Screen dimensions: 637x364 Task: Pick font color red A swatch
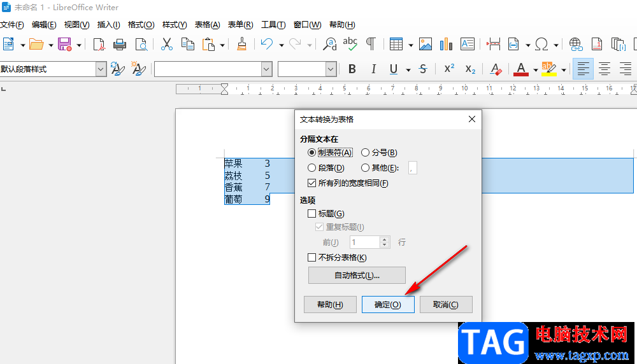click(x=521, y=69)
